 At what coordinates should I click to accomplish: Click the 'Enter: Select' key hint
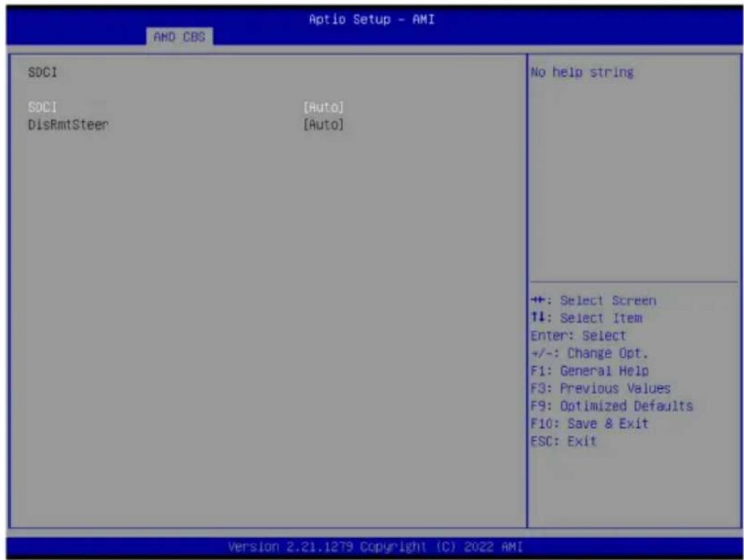pyautogui.click(x=578, y=335)
